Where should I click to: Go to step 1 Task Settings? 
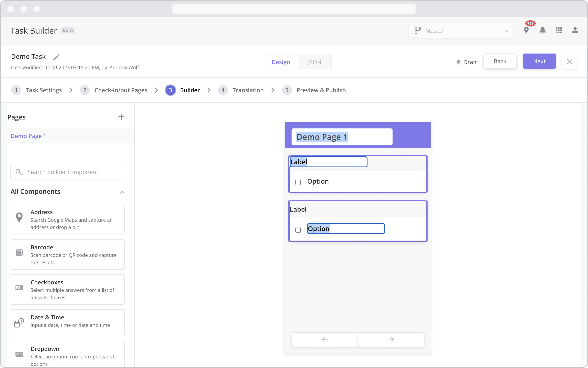point(36,90)
